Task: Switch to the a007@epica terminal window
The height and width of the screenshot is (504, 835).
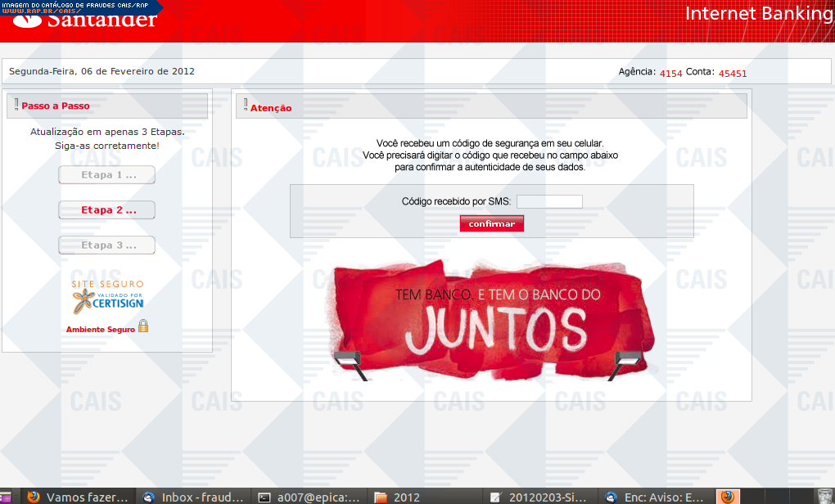Action: click(308, 497)
